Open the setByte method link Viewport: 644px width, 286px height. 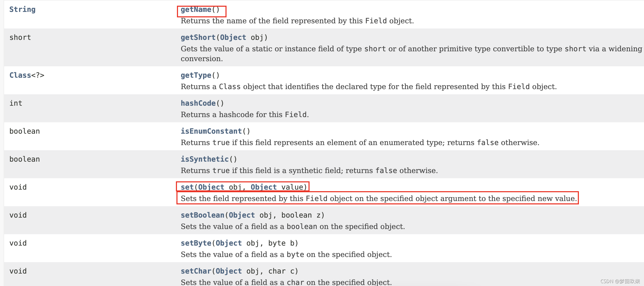point(196,243)
